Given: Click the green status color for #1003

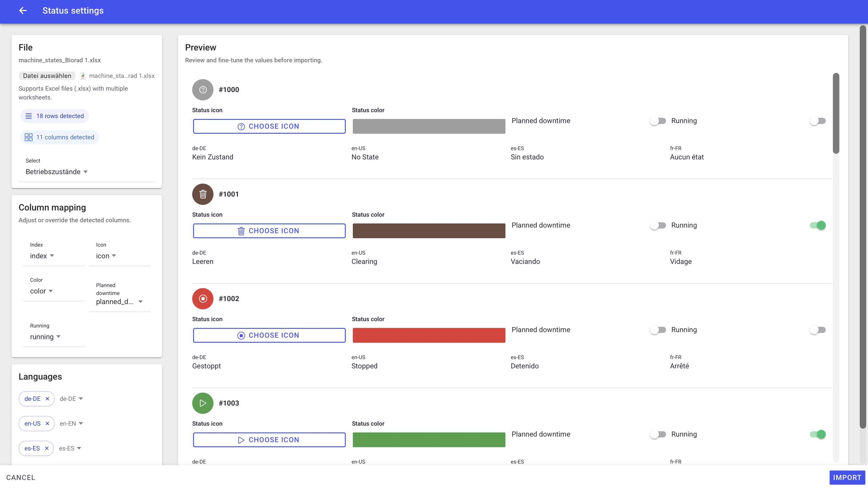Looking at the screenshot, I should pos(429,440).
